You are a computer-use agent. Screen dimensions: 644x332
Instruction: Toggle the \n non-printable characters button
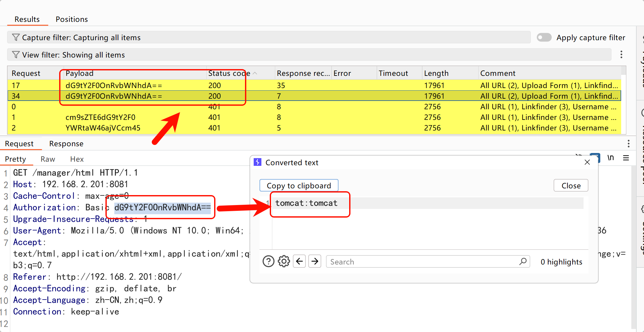(610, 158)
